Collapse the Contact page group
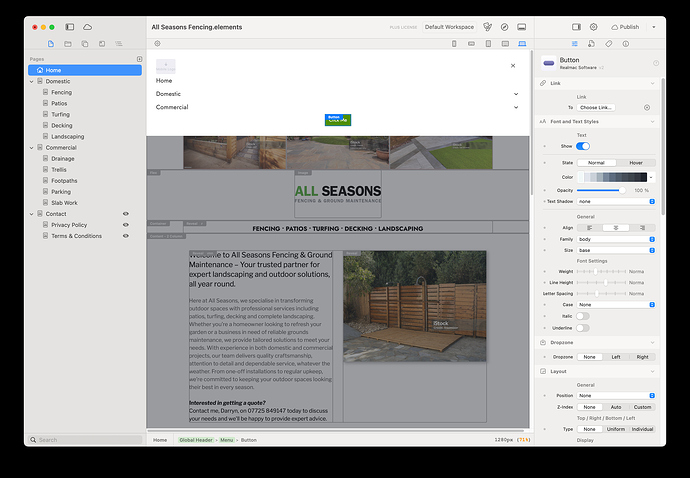 (32, 214)
